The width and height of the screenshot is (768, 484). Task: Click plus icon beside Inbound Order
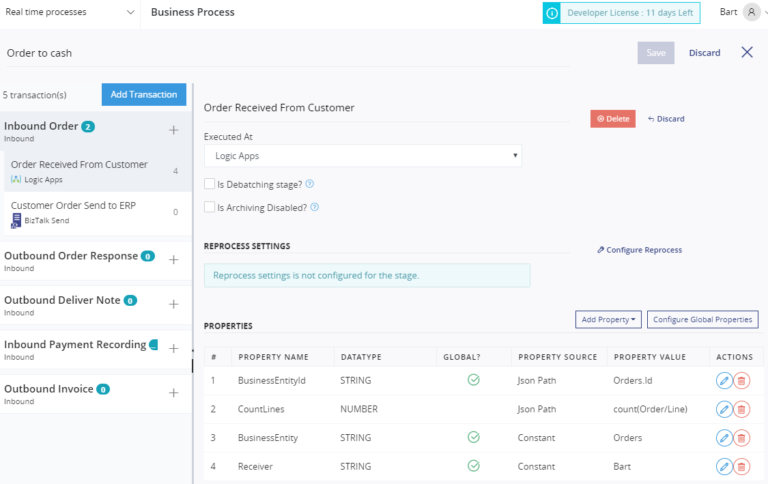(x=173, y=130)
